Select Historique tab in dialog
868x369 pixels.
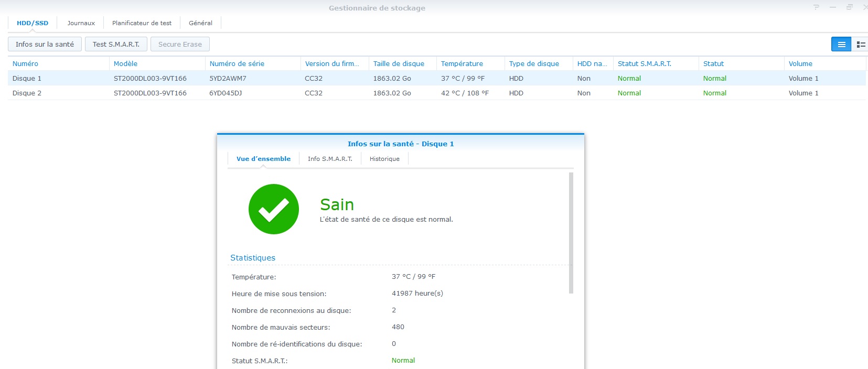(x=384, y=159)
